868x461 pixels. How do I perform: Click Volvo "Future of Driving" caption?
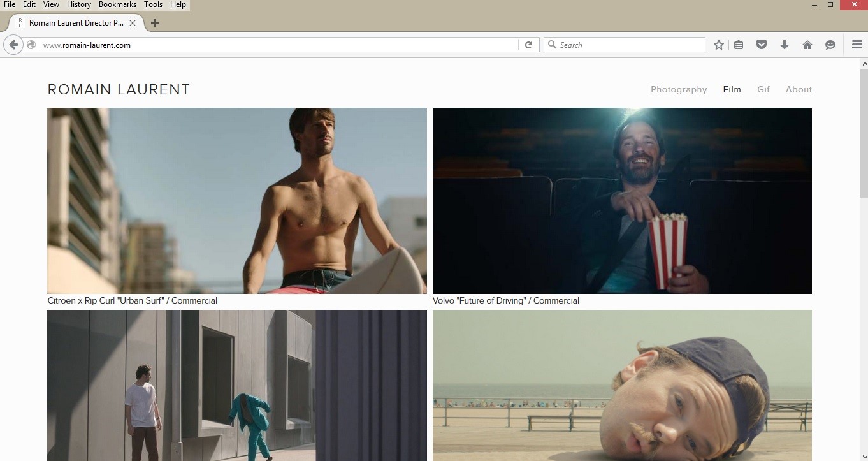tap(506, 300)
